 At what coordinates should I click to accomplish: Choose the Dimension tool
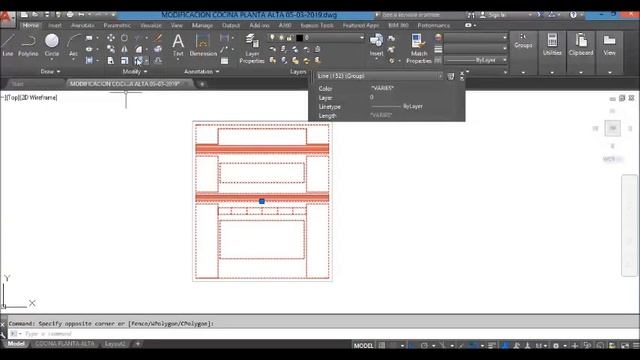(x=203, y=44)
